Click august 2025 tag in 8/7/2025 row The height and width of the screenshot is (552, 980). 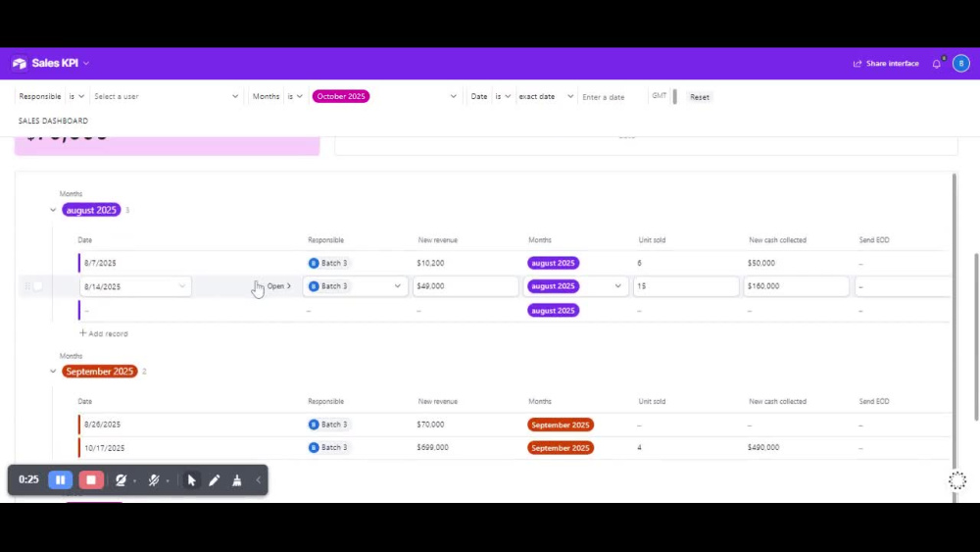pyautogui.click(x=553, y=263)
